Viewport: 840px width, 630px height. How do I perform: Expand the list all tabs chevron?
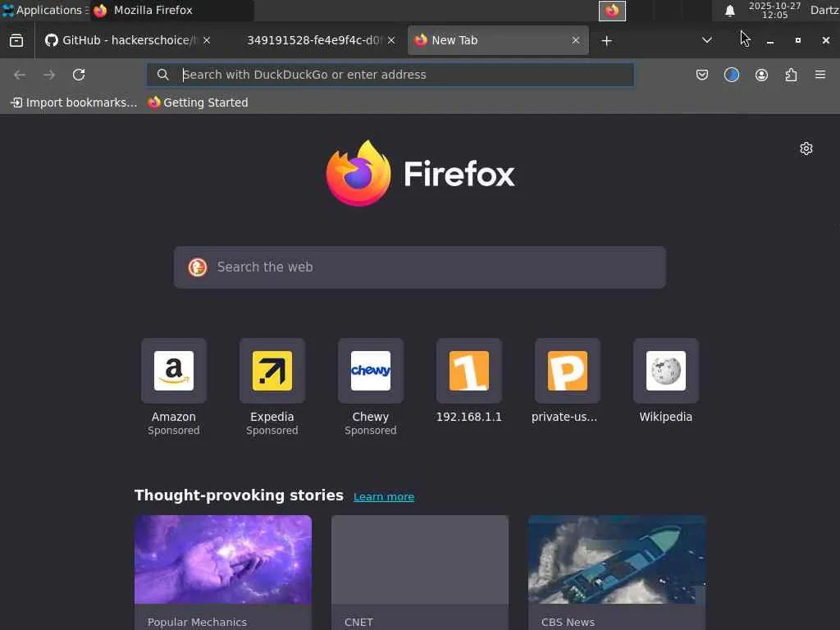tap(706, 40)
